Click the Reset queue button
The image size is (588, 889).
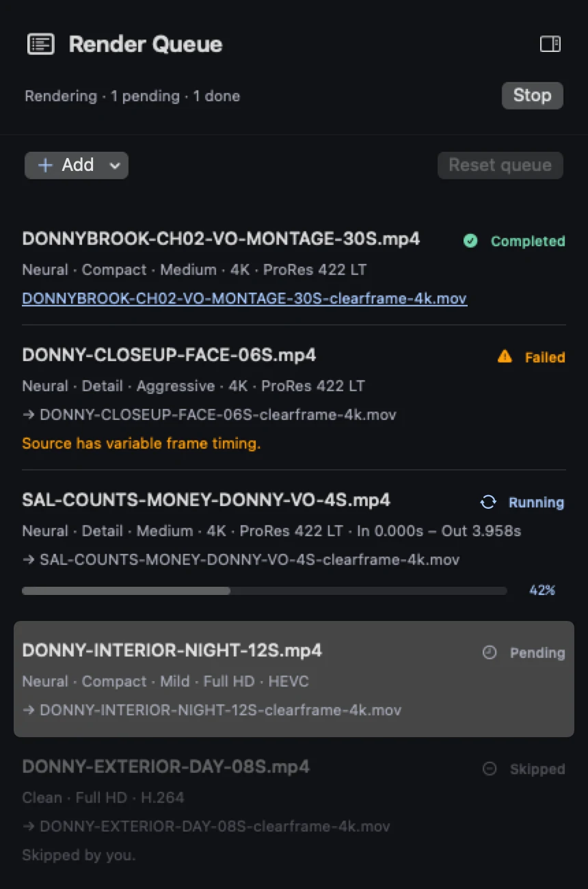(x=500, y=165)
